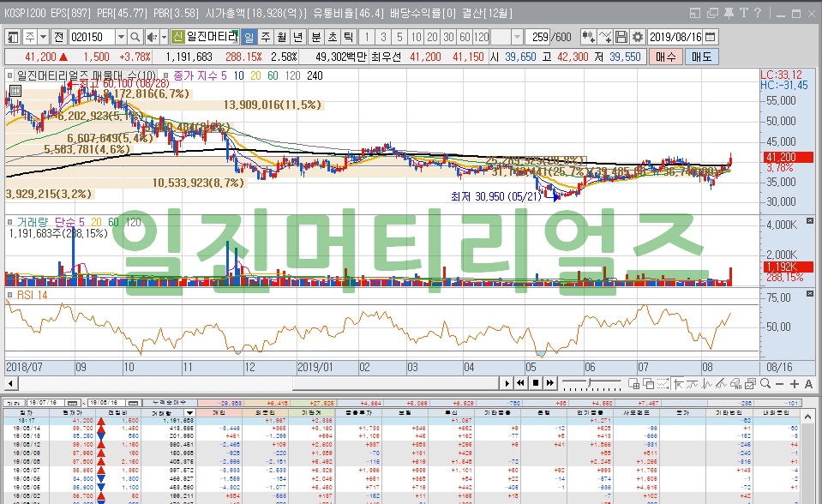Click the green 신 badge icon
The height and width of the screenshot is (504, 822).
[x=177, y=37]
